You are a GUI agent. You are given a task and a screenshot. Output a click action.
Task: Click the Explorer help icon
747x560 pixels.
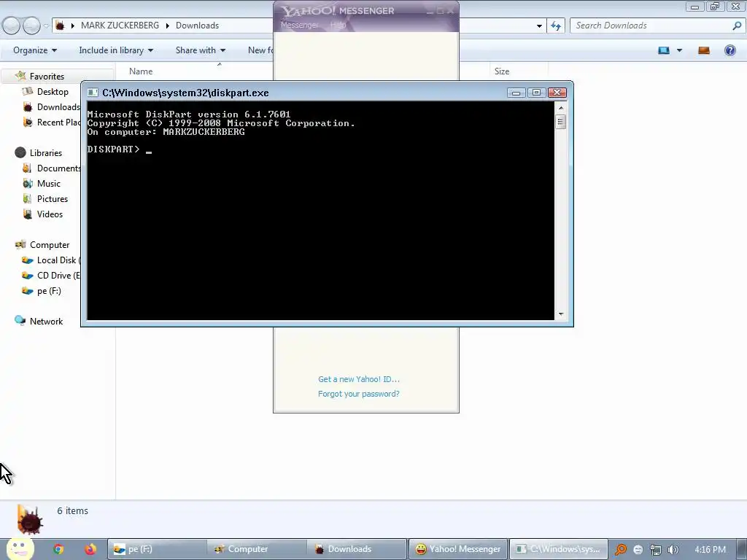tap(729, 50)
